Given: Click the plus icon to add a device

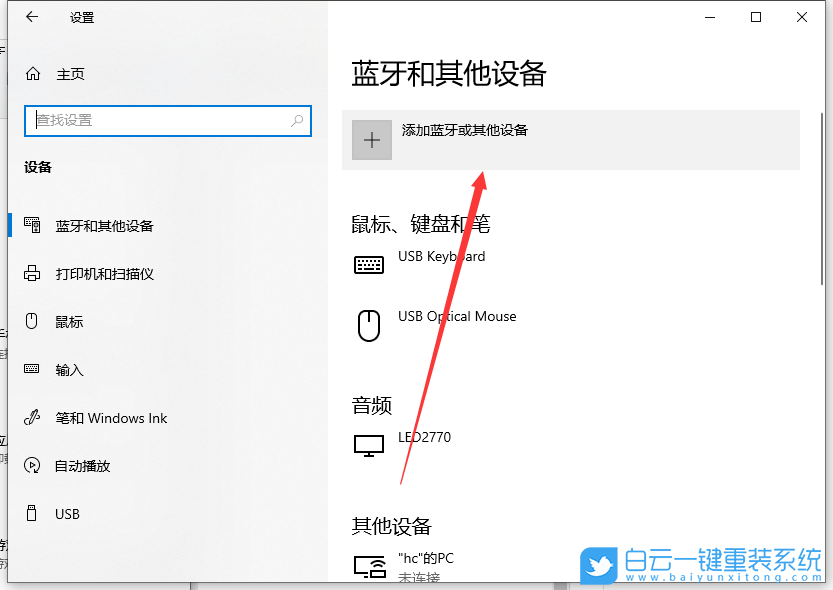Looking at the screenshot, I should [371, 139].
